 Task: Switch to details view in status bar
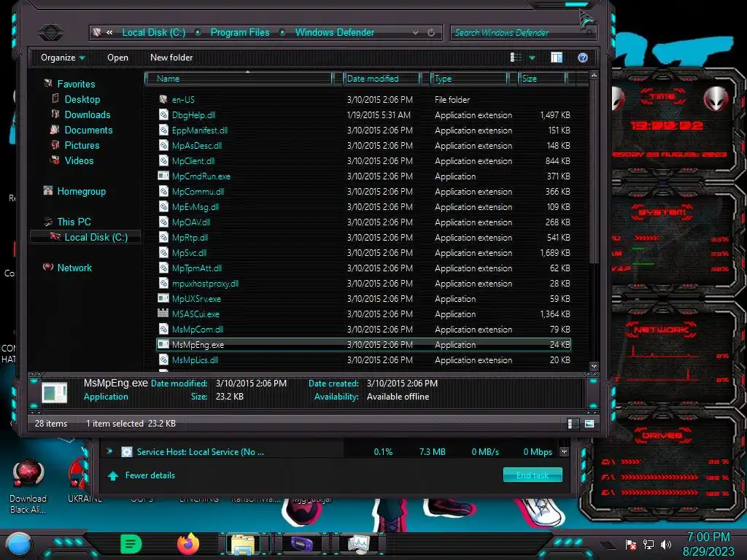coord(573,424)
